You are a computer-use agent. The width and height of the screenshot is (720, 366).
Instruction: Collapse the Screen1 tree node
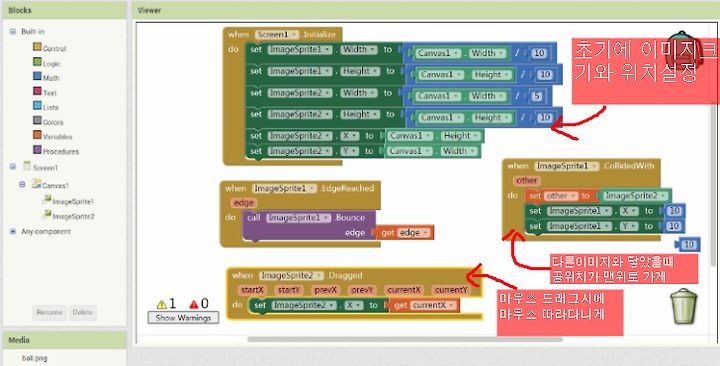coord(13,167)
